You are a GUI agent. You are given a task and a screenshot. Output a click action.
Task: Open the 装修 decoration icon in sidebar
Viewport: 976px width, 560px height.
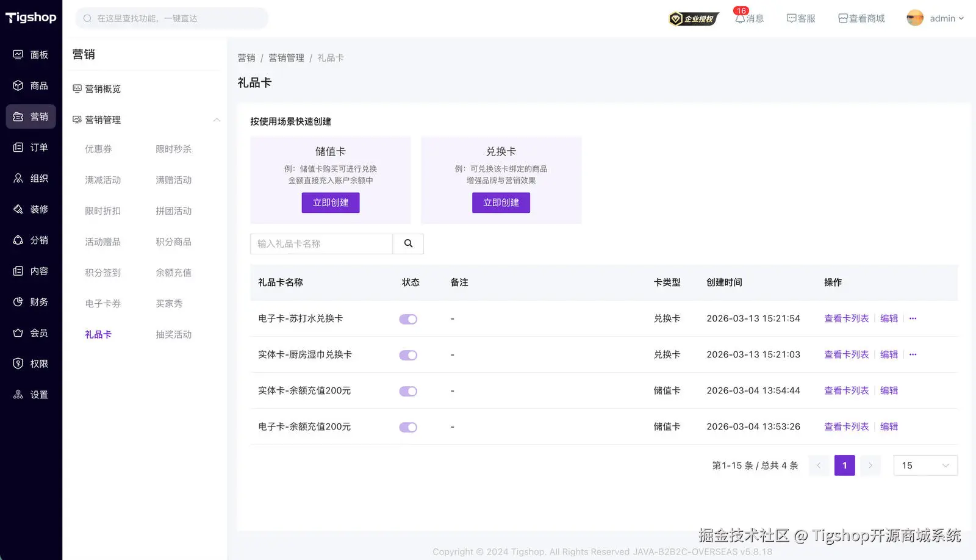point(18,209)
